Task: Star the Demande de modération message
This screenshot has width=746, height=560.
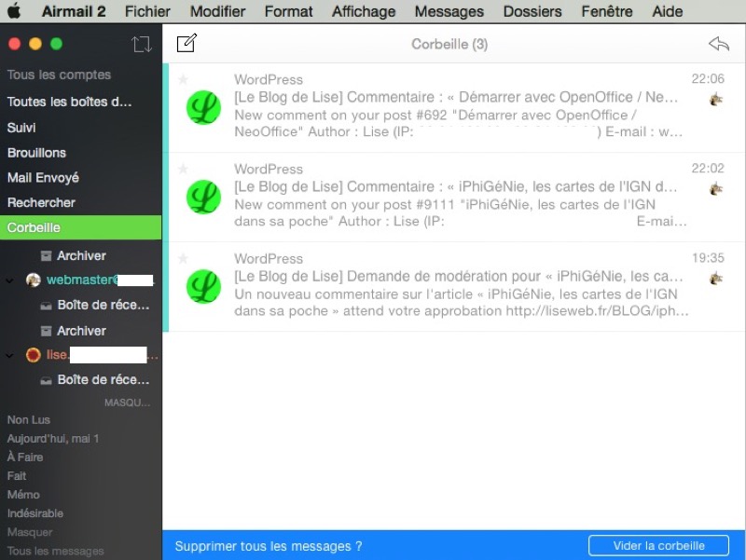Action: (x=184, y=258)
